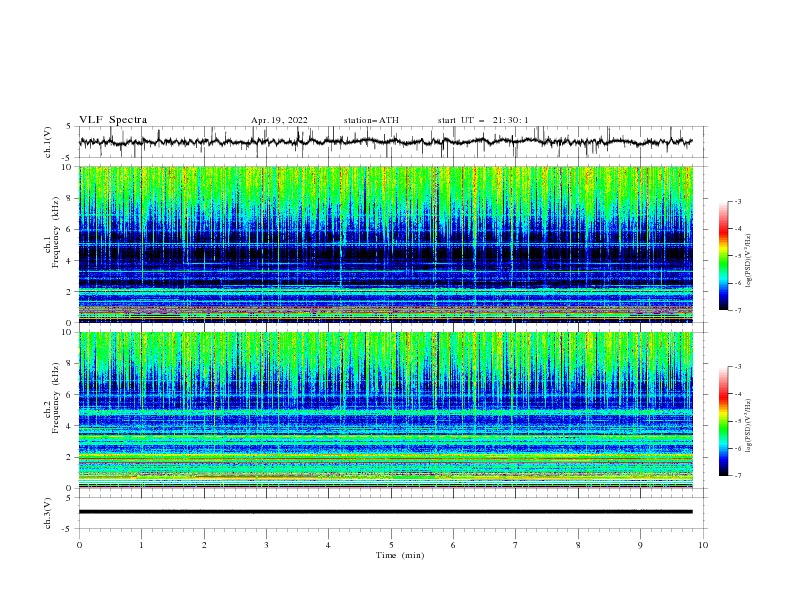This screenshot has height=612, width=792.
Task: Click the ch.2 spectrogram colorbar
Action: click(x=723, y=421)
